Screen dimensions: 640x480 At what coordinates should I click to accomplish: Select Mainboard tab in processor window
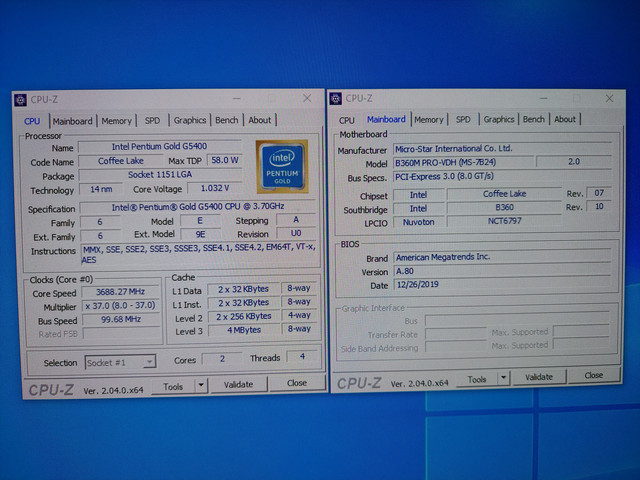pos(72,121)
